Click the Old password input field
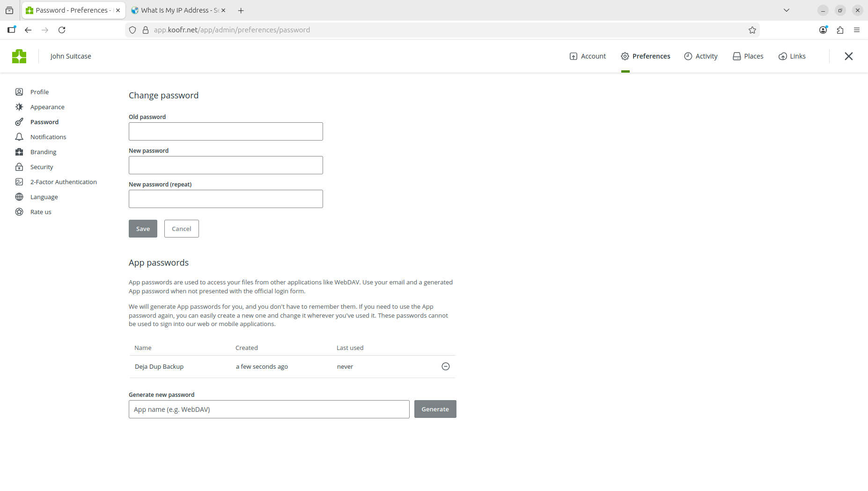This screenshot has width=868, height=491. click(x=226, y=131)
